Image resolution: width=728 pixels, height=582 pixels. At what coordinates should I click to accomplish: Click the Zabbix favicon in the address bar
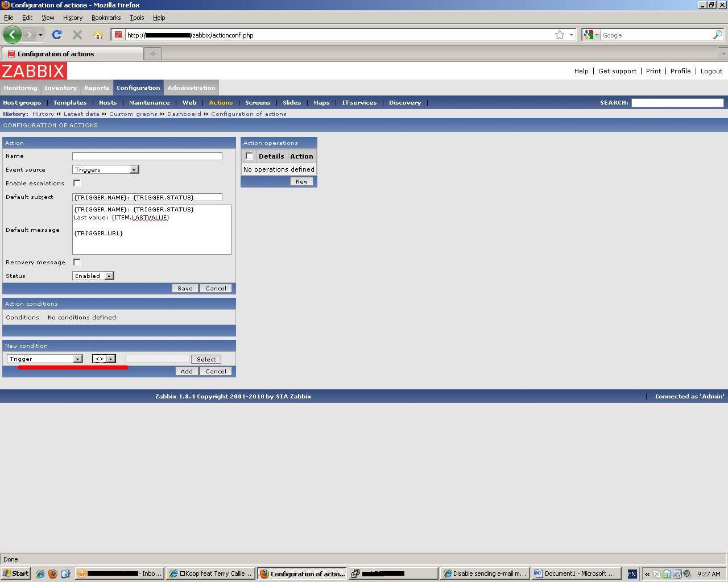pos(118,35)
